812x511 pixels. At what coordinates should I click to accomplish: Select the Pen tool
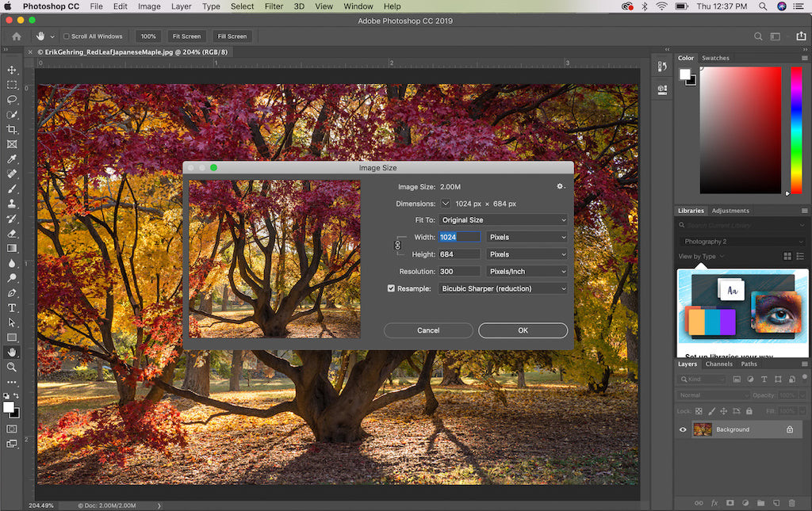[x=12, y=293]
